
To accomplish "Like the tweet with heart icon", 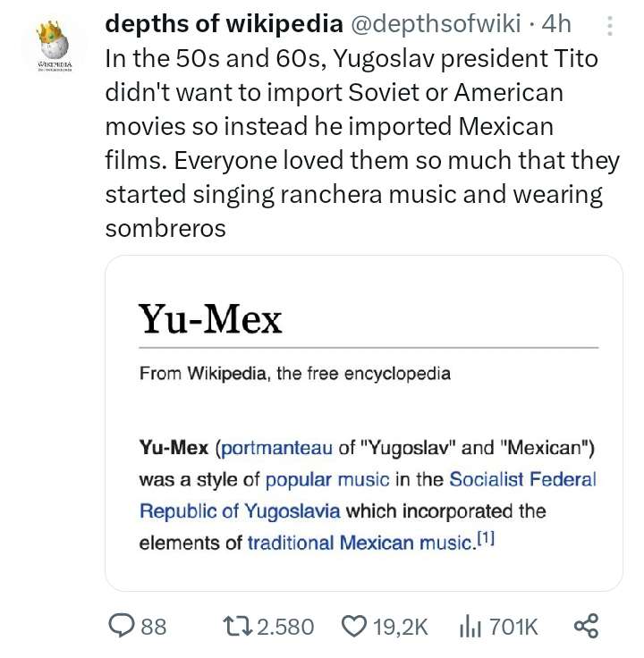I will [354, 626].
